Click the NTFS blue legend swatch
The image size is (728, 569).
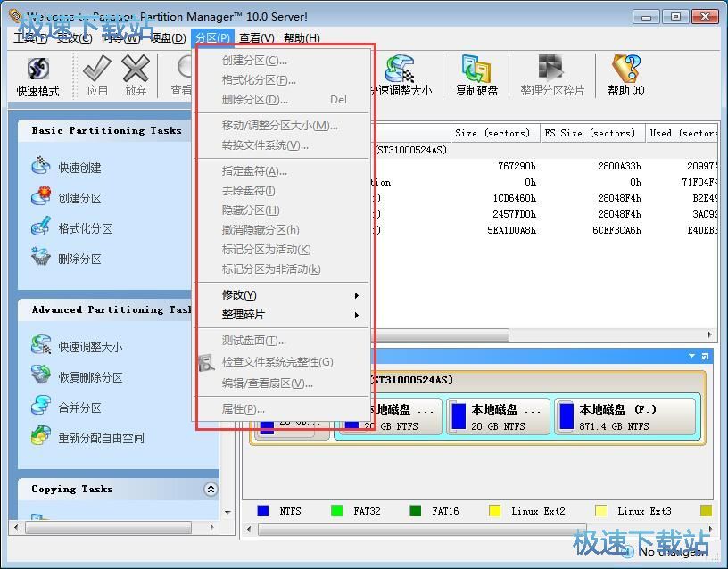(x=263, y=510)
